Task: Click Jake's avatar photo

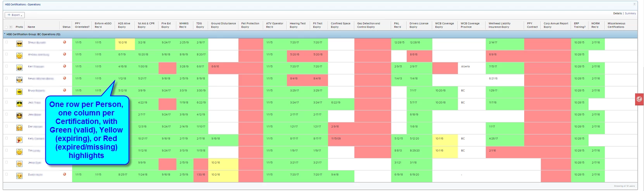Action: (x=19, y=116)
